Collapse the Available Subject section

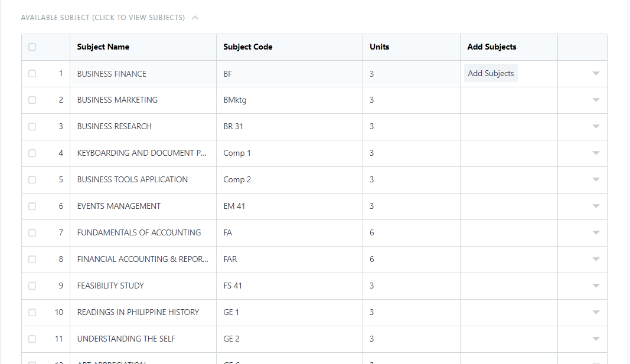point(195,18)
